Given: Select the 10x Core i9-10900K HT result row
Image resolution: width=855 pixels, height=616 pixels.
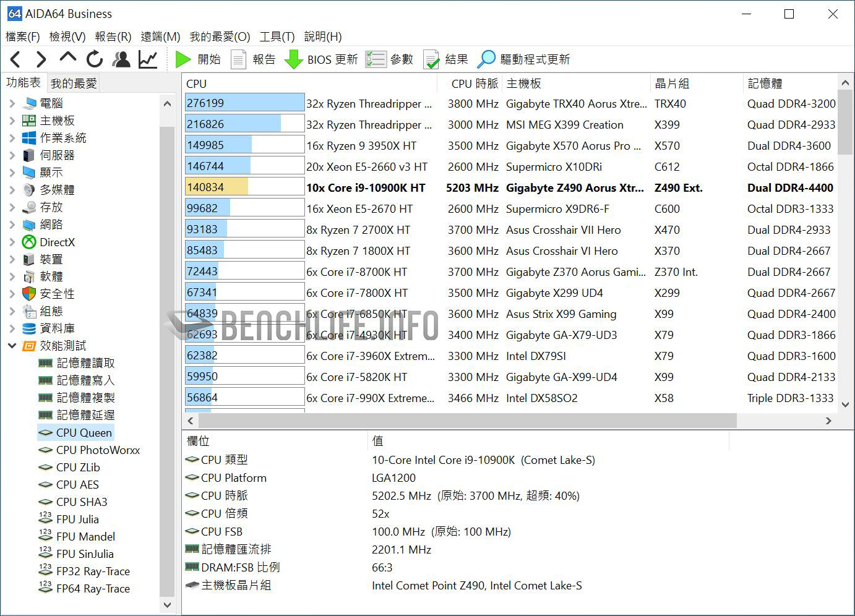Looking at the screenshot, I should [366, 188].
